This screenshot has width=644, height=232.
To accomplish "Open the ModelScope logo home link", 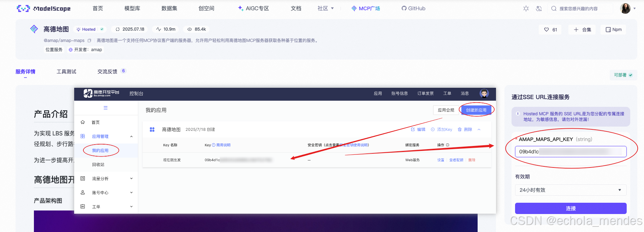I will coord(43,8).
